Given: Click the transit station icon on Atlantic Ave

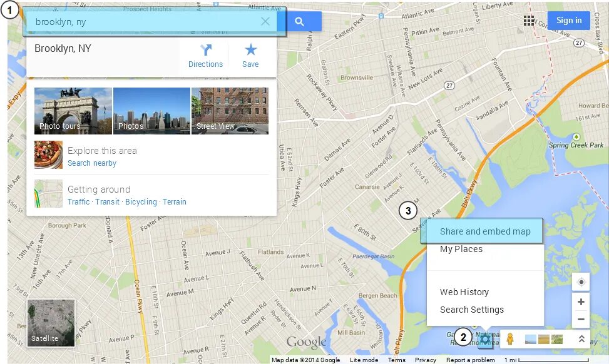Looking at the screenshot, I should click(381, 16).
